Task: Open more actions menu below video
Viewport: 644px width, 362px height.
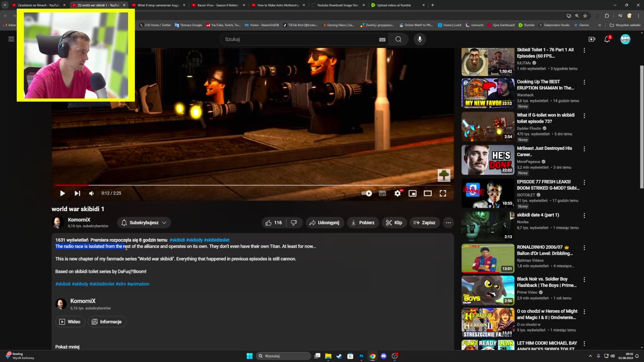Action: click(x=448, y=223)
